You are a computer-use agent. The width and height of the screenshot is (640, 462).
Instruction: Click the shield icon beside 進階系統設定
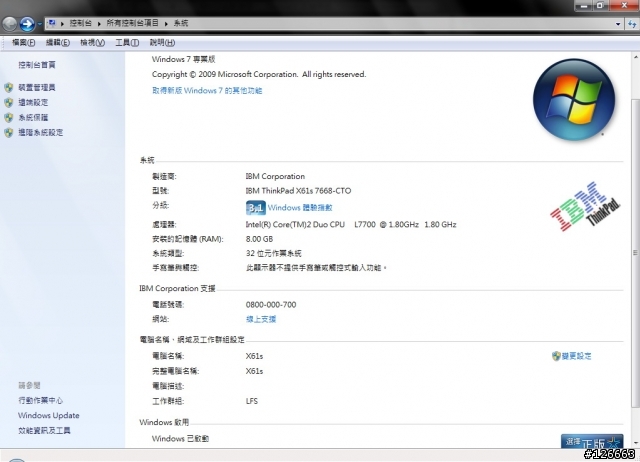(x=9, y=133)
